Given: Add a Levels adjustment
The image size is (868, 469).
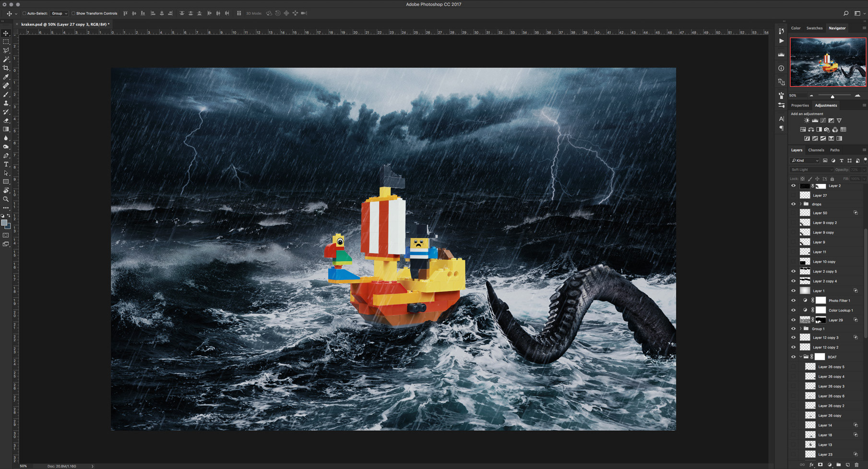Looking at the screenshot, I should (815, 120).
